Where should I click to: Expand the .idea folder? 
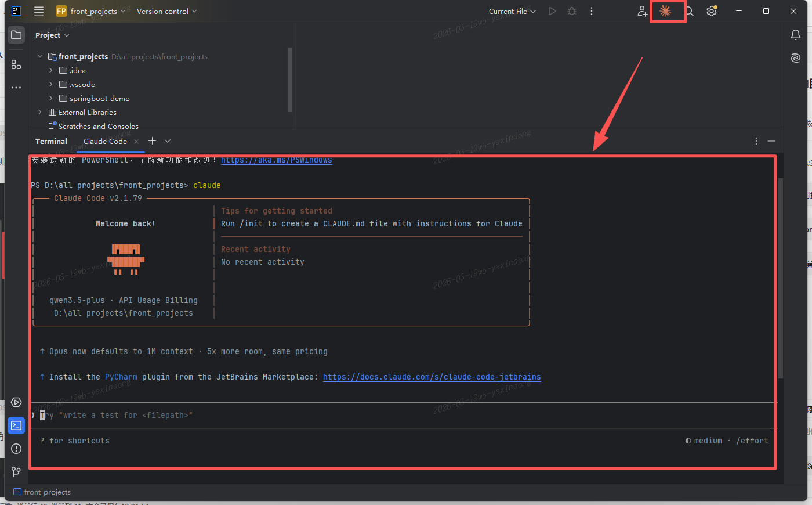click(51, 70)
